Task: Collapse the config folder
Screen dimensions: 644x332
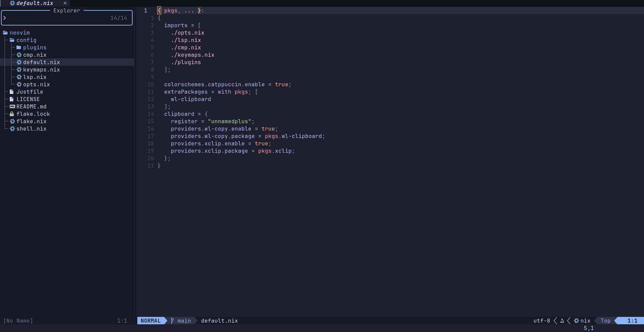Action: pos(27,40)
